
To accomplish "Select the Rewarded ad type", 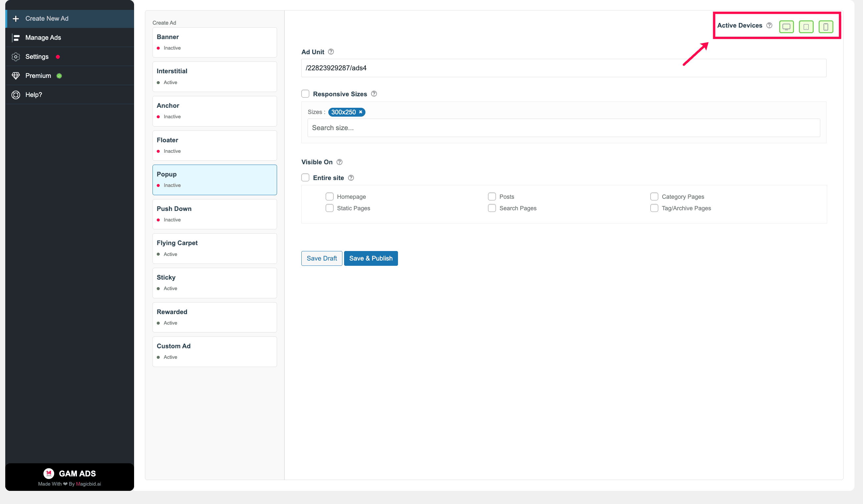I will [x=215, y=317].
